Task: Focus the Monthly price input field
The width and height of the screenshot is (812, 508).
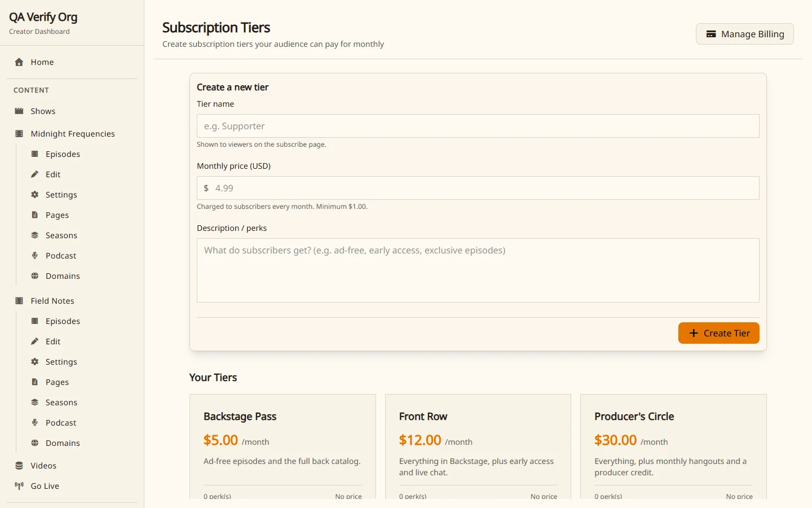Action: pyautogui.click(x=478, y=188)
